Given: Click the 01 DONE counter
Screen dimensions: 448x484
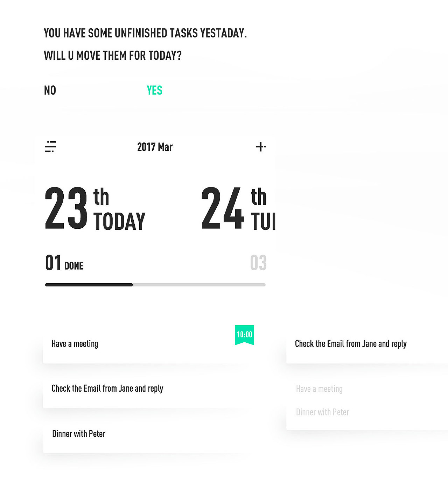Looking at the screenshot, I should coord(64,263).
